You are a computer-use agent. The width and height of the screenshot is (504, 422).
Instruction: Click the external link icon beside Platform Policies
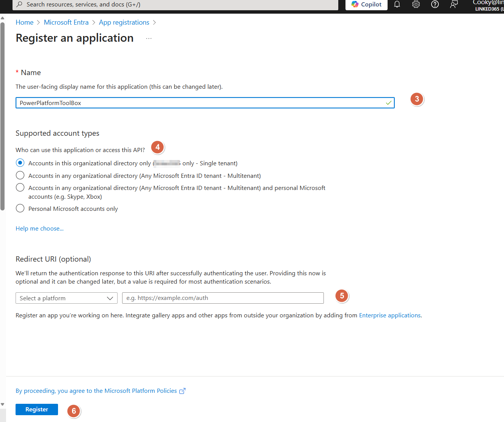[182, 391]
